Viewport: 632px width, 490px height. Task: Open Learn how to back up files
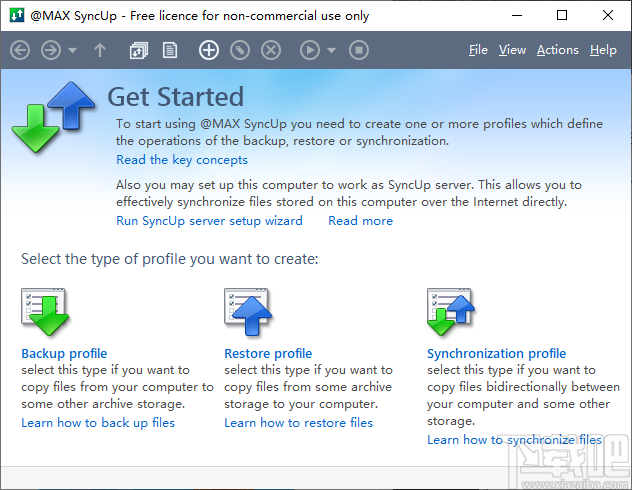pos(98,423)
